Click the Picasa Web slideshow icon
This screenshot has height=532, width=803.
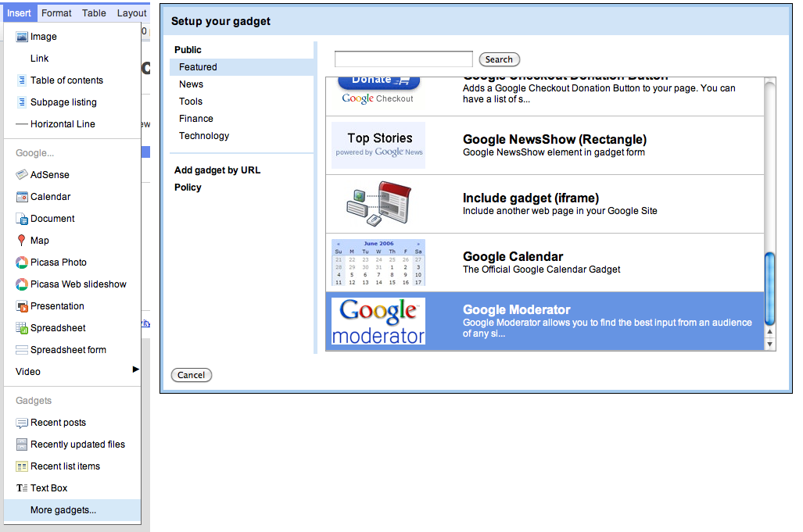coord(22,284)
